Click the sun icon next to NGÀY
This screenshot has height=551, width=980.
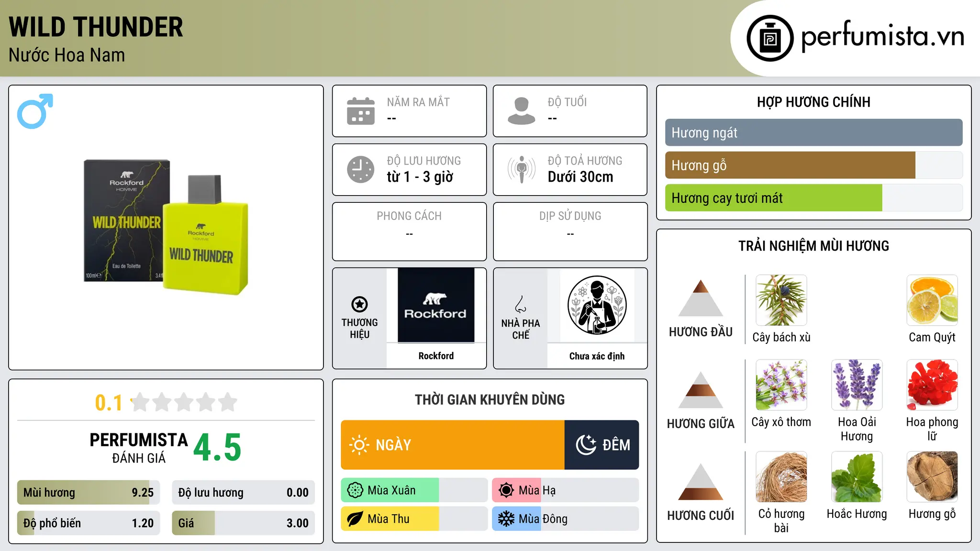[x=359, y=445]
